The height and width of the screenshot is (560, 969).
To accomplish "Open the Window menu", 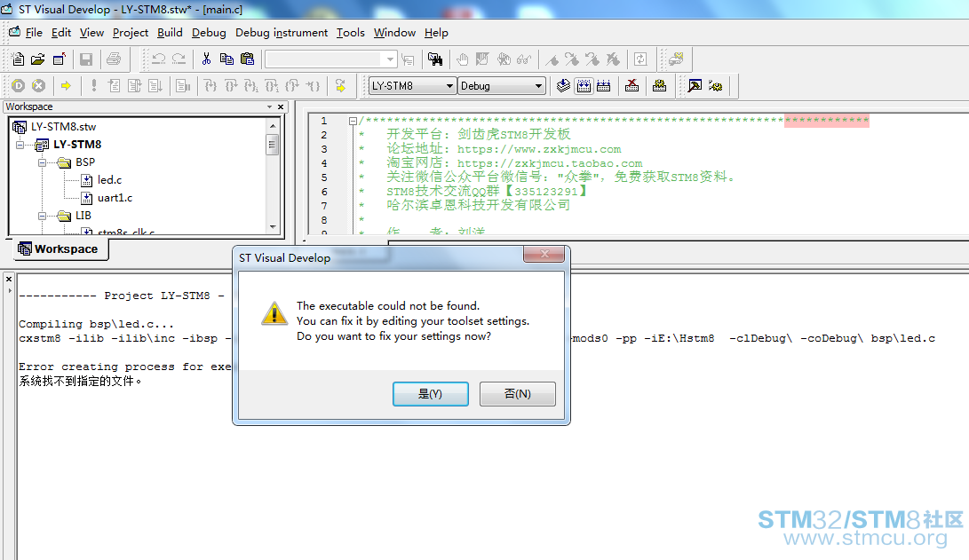I will point(394,33).
